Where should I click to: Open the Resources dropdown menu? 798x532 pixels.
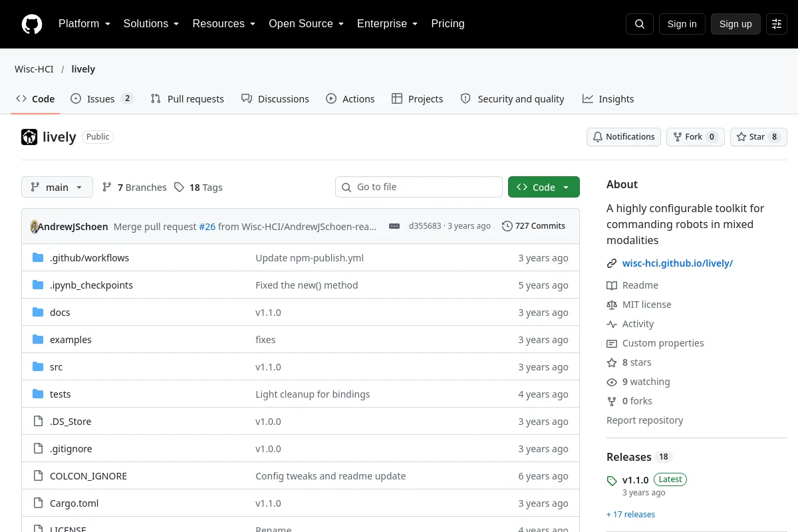[x=224, y=24]
